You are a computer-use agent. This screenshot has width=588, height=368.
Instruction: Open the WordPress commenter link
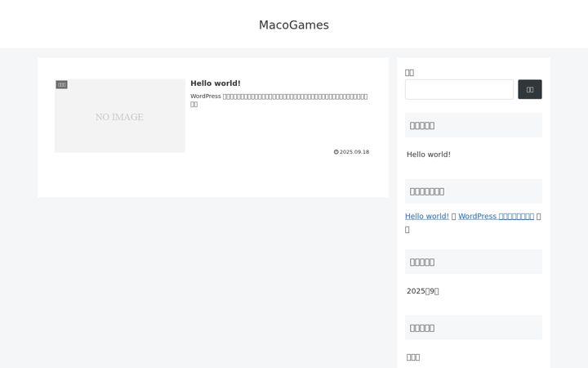496,216
